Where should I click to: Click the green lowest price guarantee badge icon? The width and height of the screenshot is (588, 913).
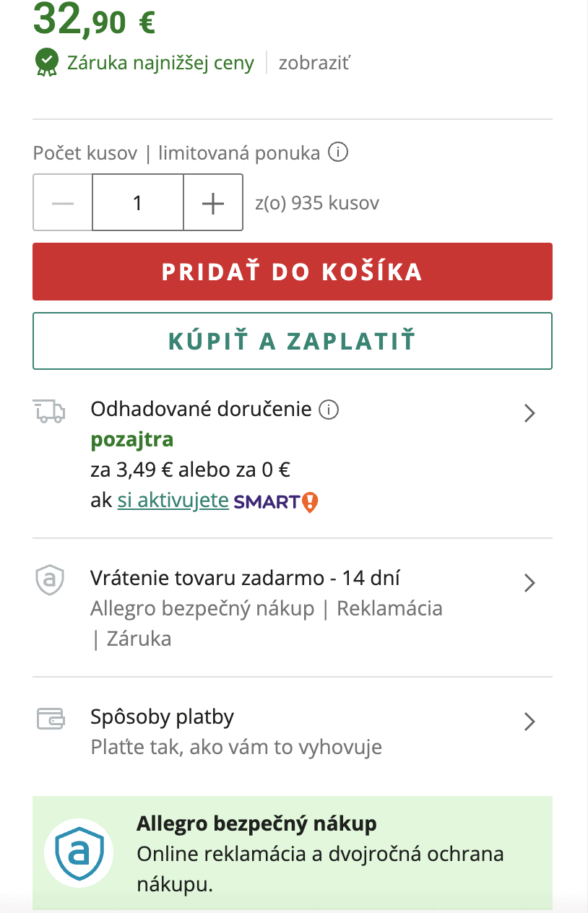click(47, 62)
